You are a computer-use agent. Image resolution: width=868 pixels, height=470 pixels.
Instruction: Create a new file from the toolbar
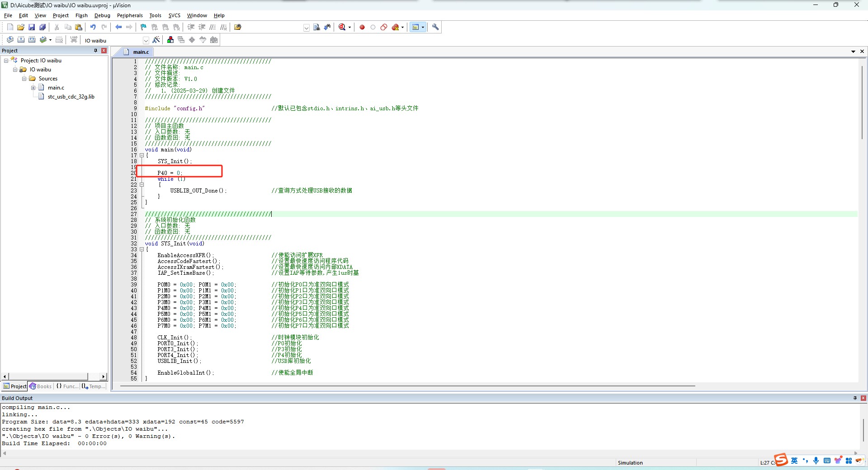[x=10, y=27]
